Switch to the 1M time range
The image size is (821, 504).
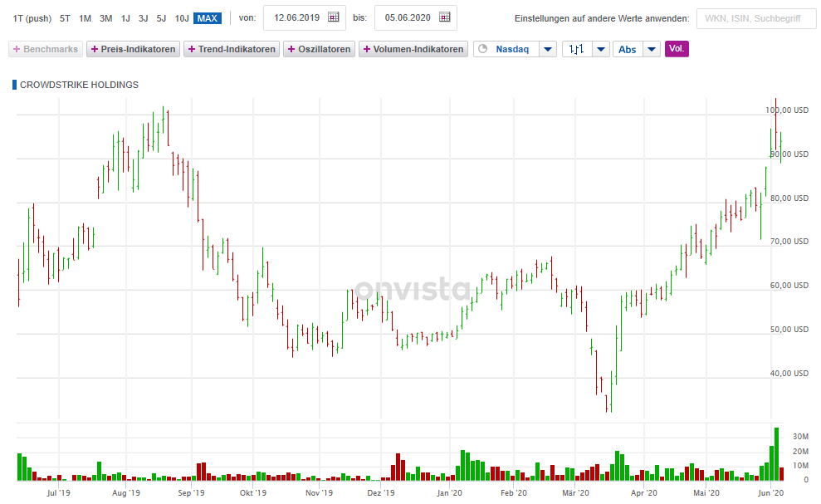pyautogui.click(x=85, y=18)
